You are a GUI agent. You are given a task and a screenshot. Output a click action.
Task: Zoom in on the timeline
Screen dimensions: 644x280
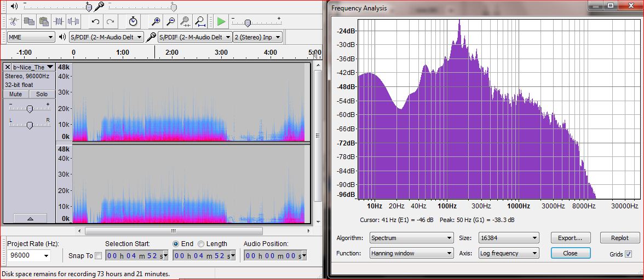pos(156,21)
